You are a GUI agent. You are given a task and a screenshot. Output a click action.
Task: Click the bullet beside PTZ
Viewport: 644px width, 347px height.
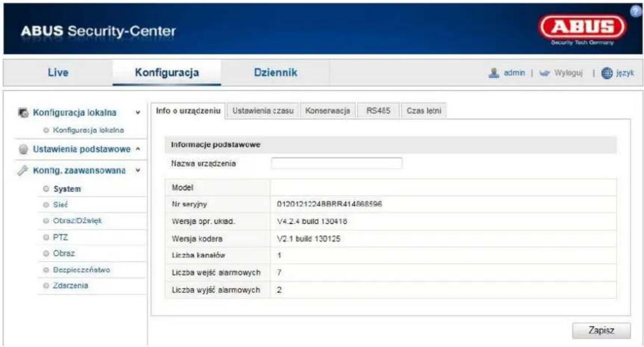pos(46,237)
